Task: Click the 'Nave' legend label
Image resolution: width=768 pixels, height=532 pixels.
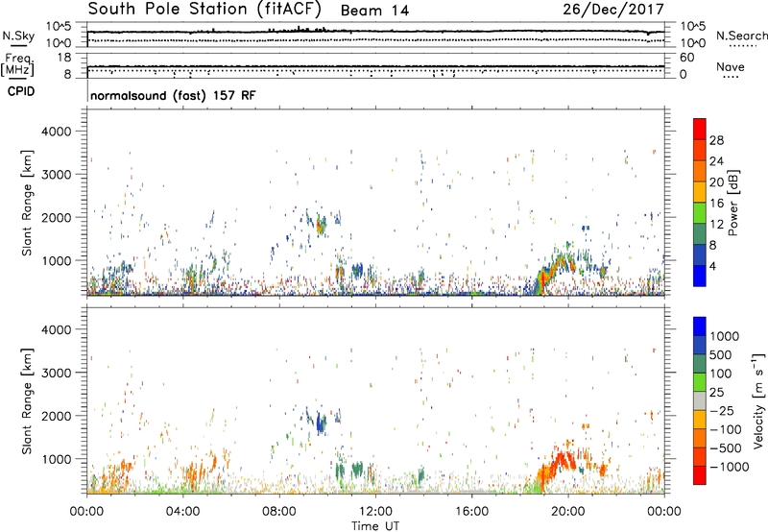Action: 731,67
